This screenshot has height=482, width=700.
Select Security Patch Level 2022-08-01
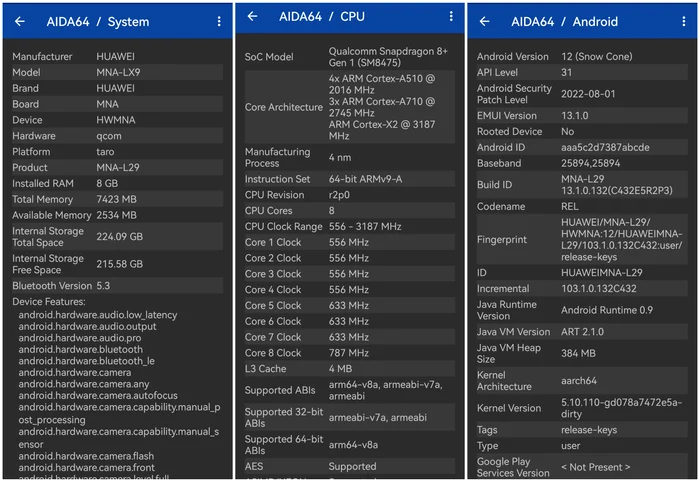(x=588, y=94)
